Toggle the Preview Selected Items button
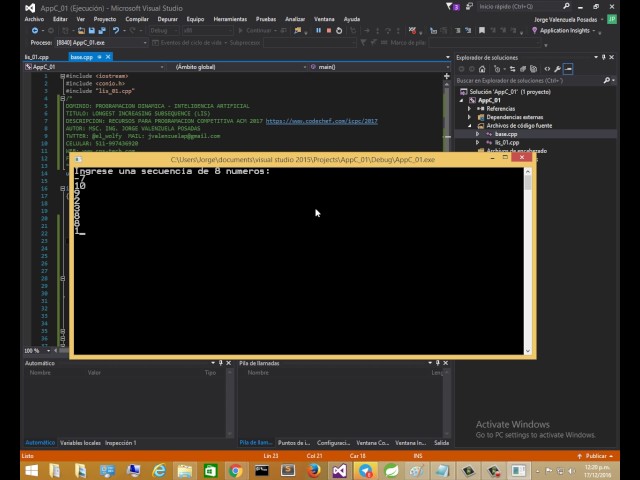 569,69
